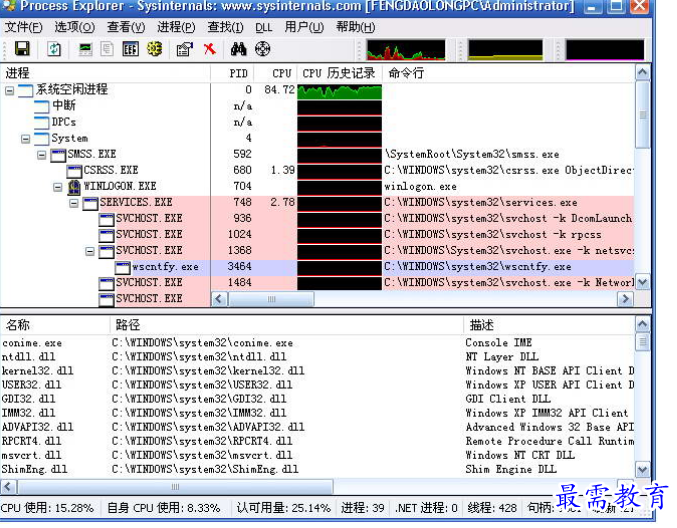The image size is (677, 528).
Task: Collapse the SERVICES.EXE tree node
Action: [x=74, y=203]
